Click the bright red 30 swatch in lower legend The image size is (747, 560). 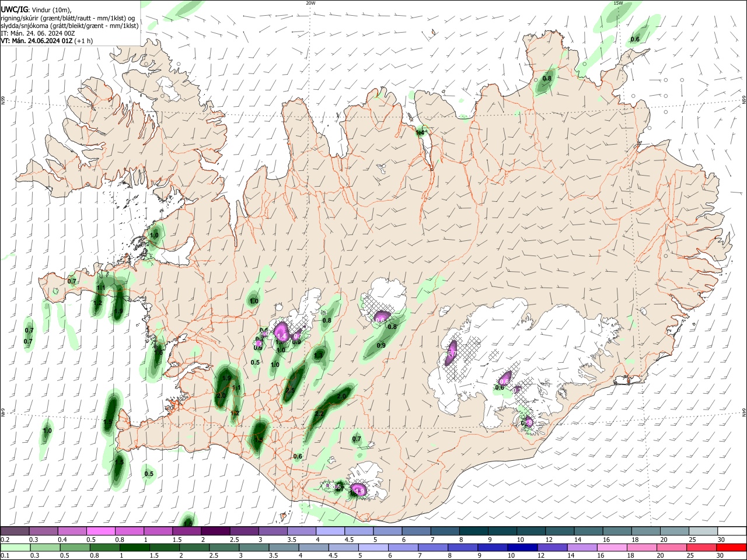coord(731,547)
